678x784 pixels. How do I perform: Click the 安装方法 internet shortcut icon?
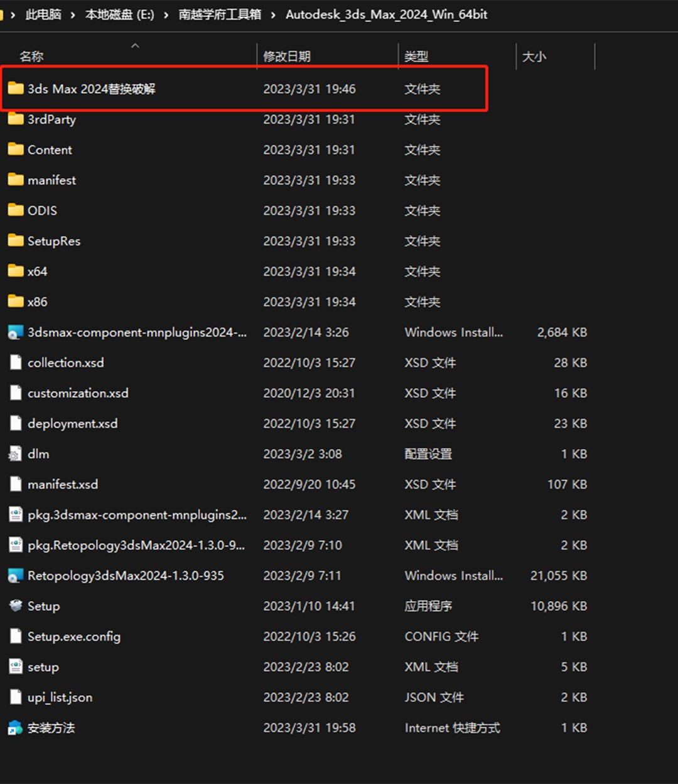tap(16, 728)
